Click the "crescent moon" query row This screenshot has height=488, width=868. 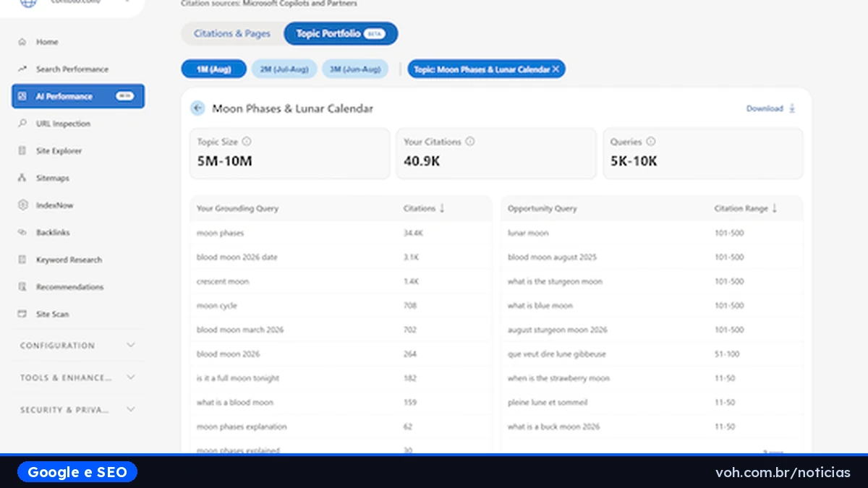tap(340, 281)
